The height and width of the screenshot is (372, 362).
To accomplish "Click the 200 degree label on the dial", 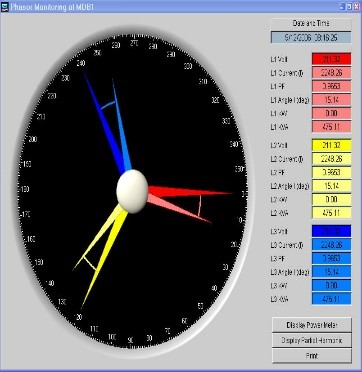I will 33,140.
